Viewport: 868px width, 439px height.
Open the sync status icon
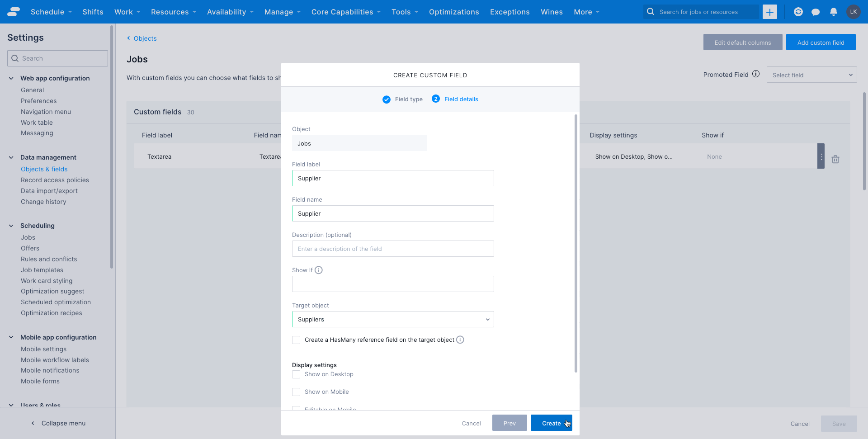tap(798, 12)
